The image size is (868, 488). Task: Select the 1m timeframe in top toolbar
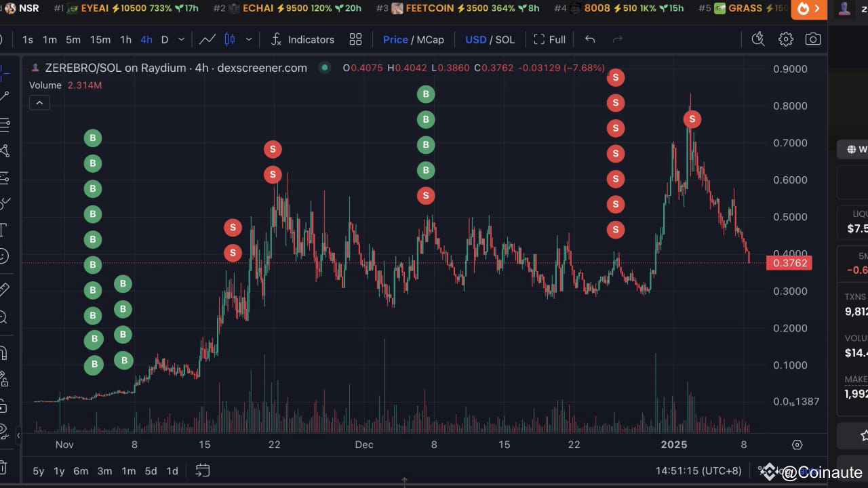[50, 39]
